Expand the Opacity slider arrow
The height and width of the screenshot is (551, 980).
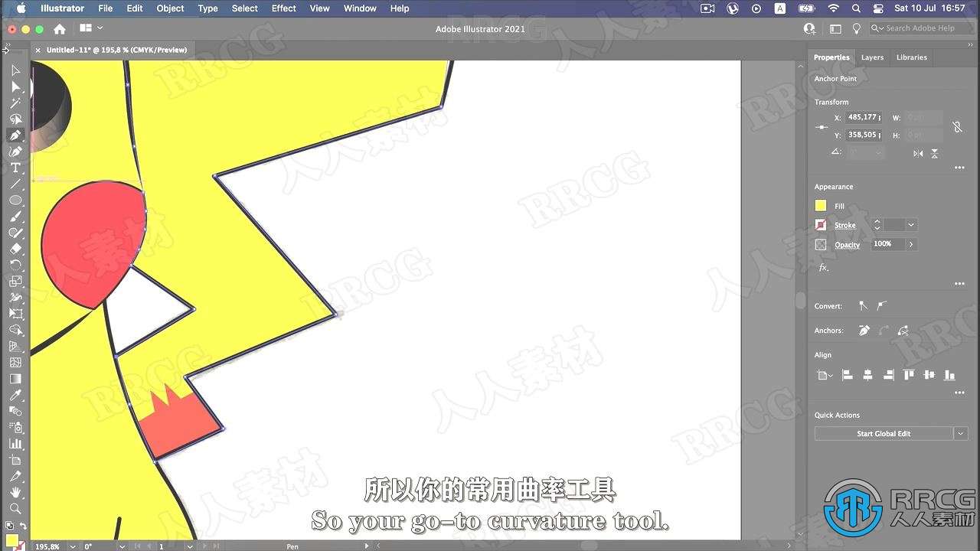[910, 244]
